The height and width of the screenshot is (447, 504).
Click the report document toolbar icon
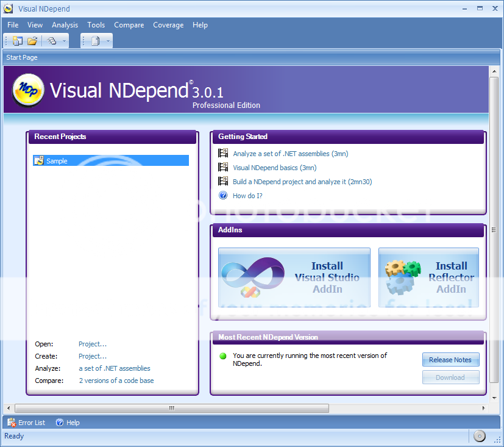coord(96,41)
